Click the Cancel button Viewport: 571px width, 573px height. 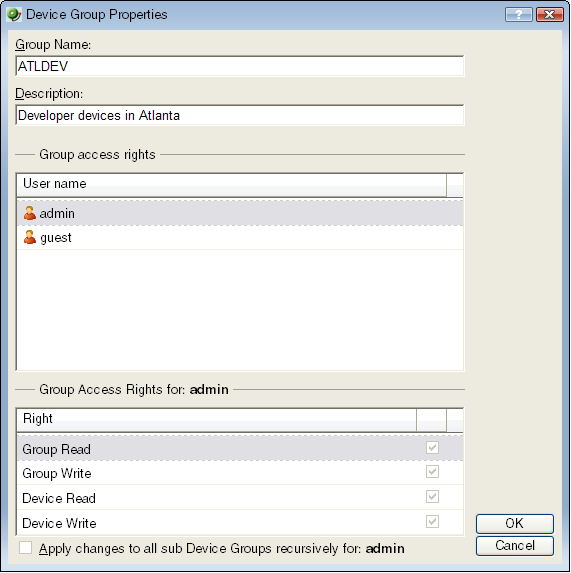(514, 546)
